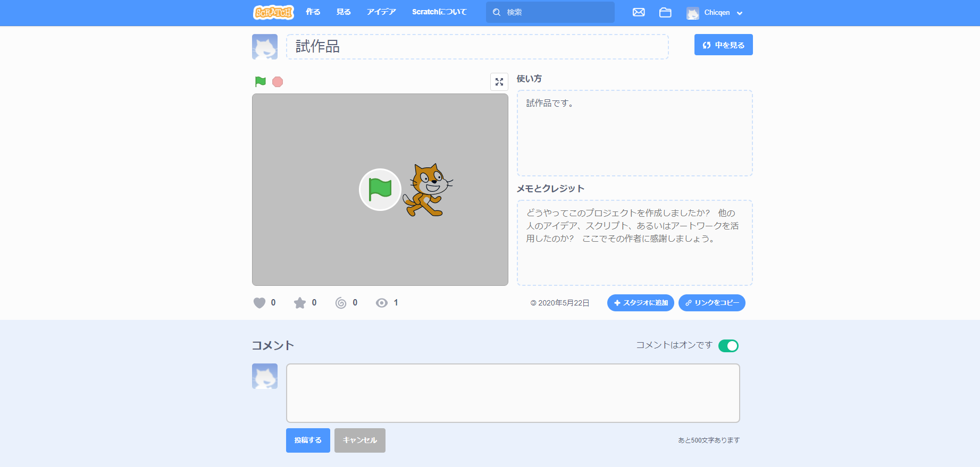The width and height of the screenshot is (980, 467).
Task: Turn off the comments toggle switch
Action: (x=728, y=346)
